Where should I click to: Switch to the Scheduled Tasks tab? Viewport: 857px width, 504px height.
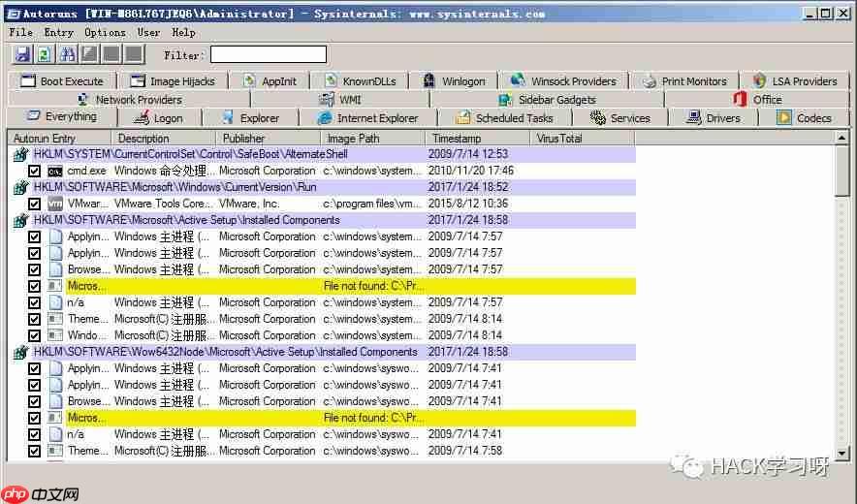point(504,118)
